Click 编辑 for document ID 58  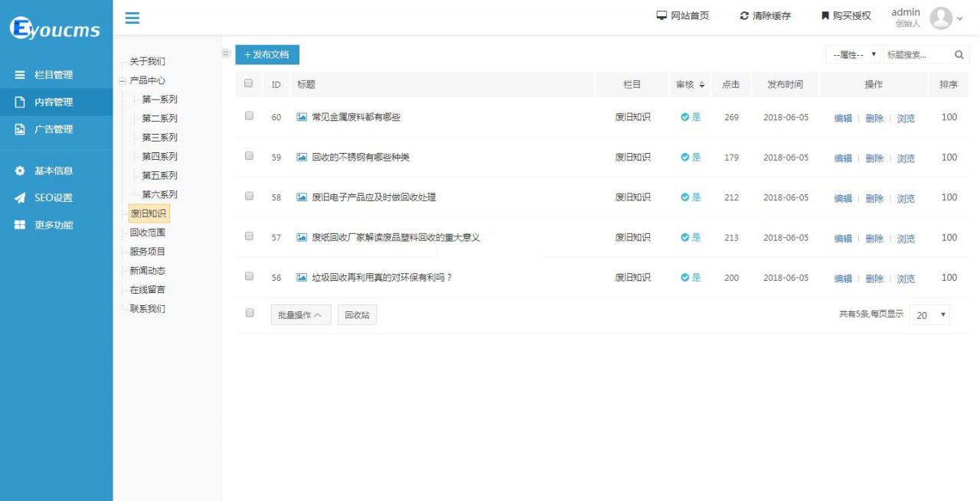coord(843,197)
